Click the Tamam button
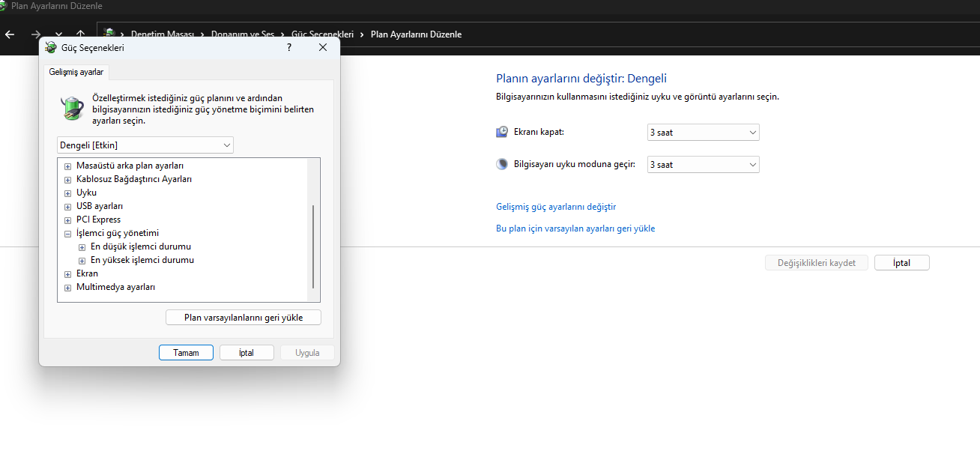The height and width of the screenshot is (454, 980). click(x=186, y=353)
